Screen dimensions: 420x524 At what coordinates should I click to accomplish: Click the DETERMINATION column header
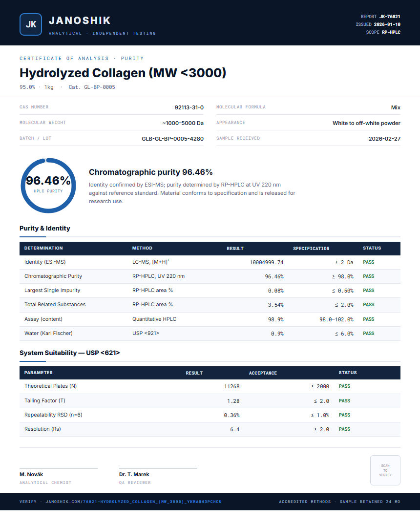[x=43, y=248]
